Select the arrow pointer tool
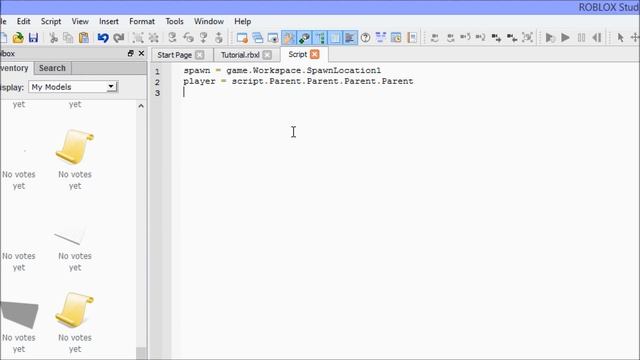This screenshot has height=360, width=640. click(x=620, y=38)
